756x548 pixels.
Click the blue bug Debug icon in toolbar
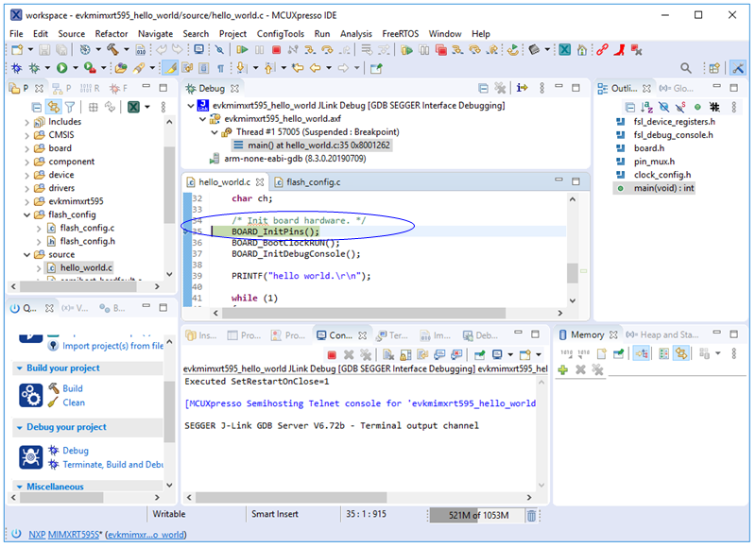tap(17, 68)
